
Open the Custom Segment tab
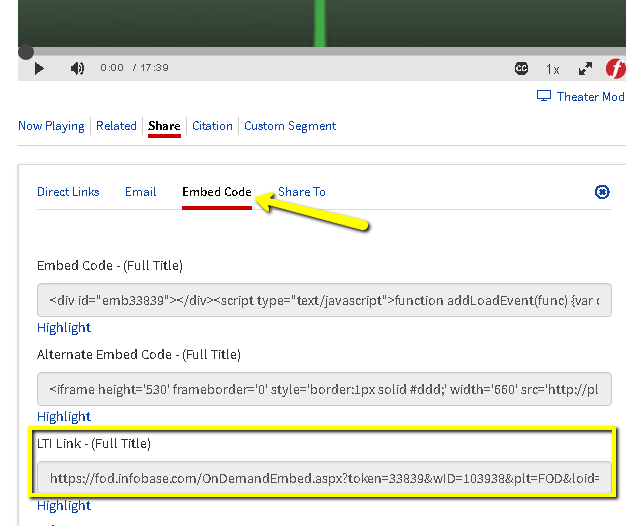coord(290,126)
